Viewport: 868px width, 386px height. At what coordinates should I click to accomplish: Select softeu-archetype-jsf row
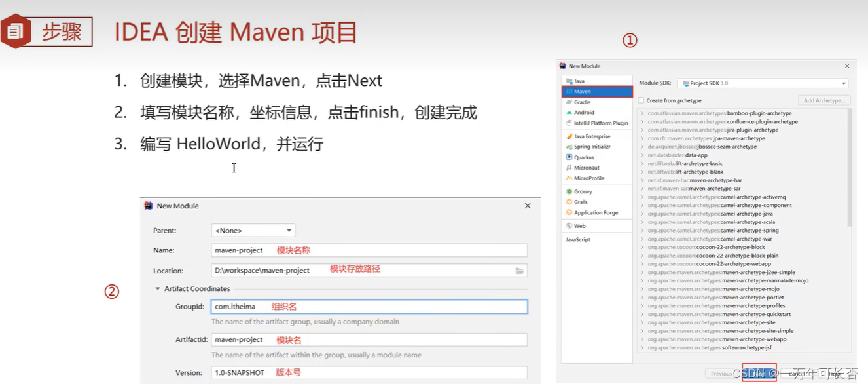(742, 347)
